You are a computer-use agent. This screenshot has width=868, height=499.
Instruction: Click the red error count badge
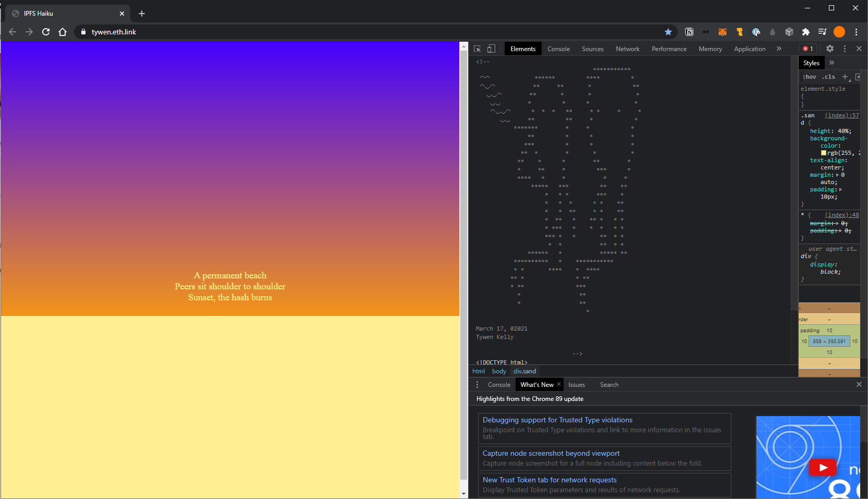coord(808,48)
